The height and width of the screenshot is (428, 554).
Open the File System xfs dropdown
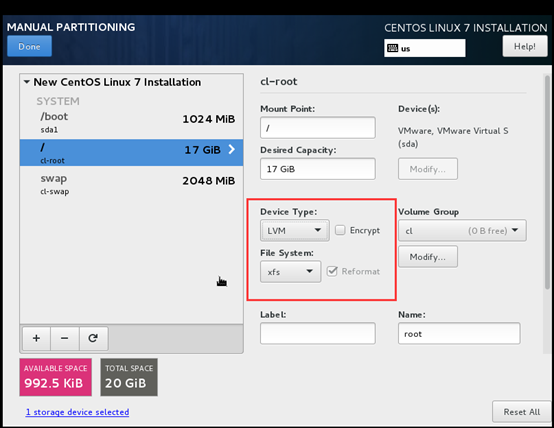(x=290, y=271)
